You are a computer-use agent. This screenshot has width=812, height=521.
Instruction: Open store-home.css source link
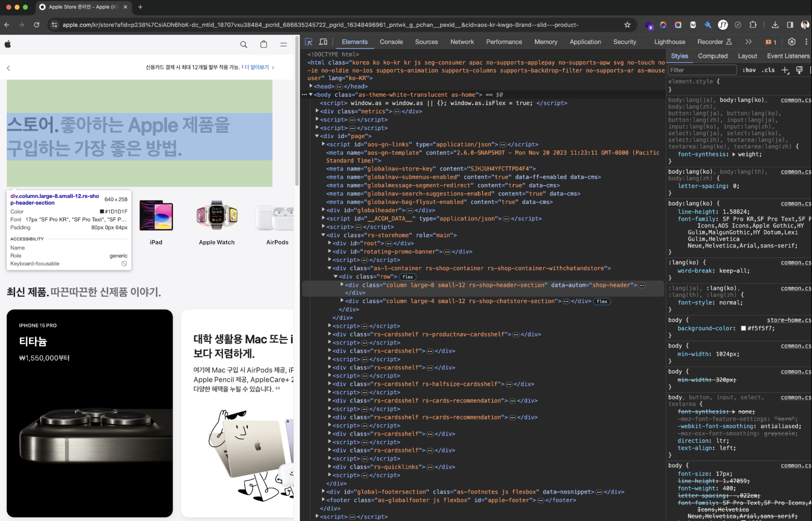tap(789, 320)
